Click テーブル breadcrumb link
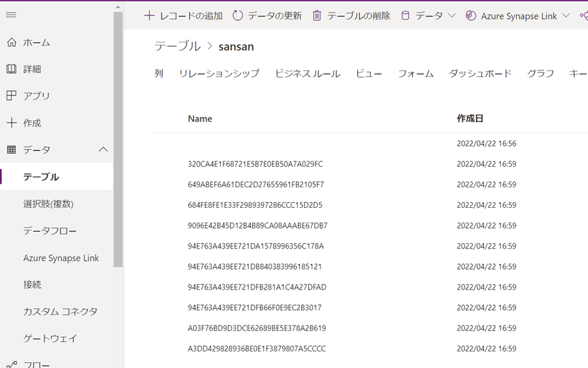Viewport: 588px width, 368px height. coord(177,46)
